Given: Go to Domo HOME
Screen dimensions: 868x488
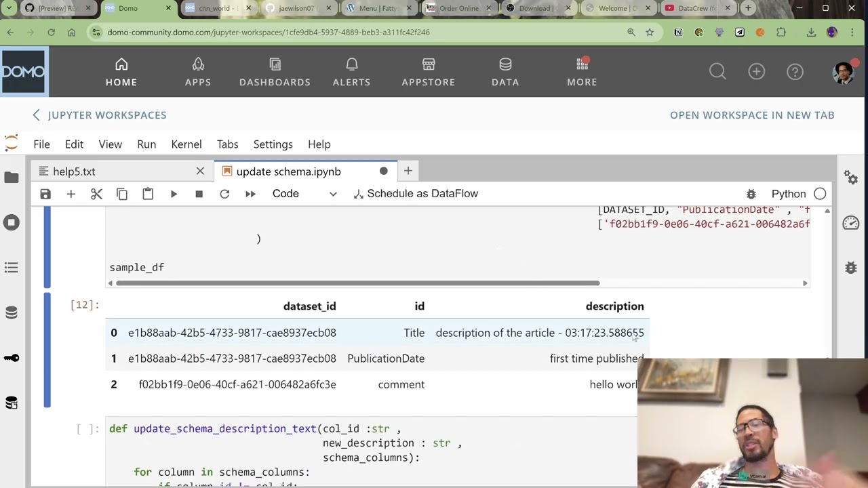Looking at the screenshot, I should (121, 72).
